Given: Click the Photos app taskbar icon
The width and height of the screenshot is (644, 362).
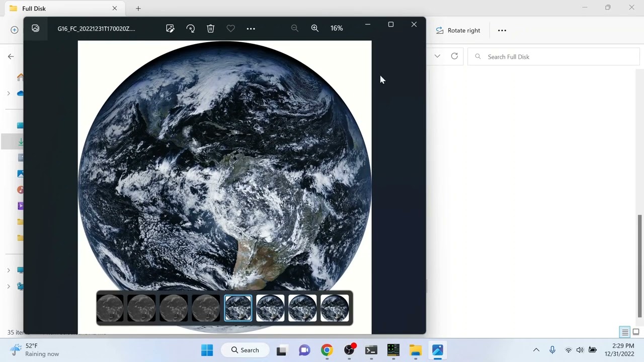Looking at the screenshot, I should 437,350.
